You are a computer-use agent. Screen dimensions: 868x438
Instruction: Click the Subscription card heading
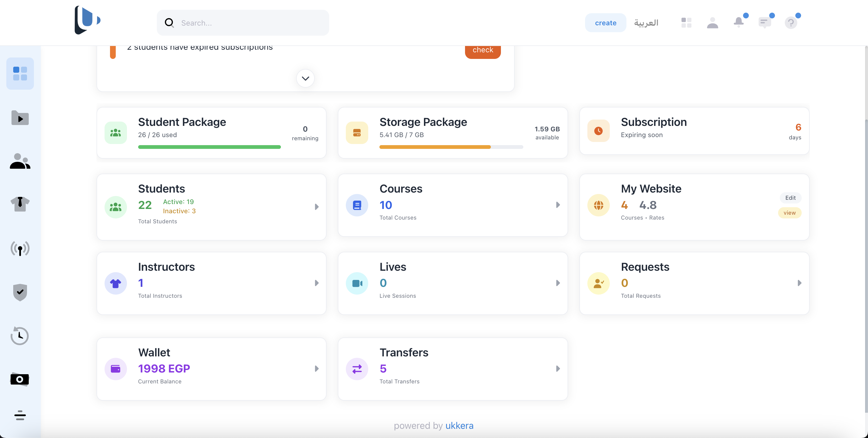[x=654, y=122]
